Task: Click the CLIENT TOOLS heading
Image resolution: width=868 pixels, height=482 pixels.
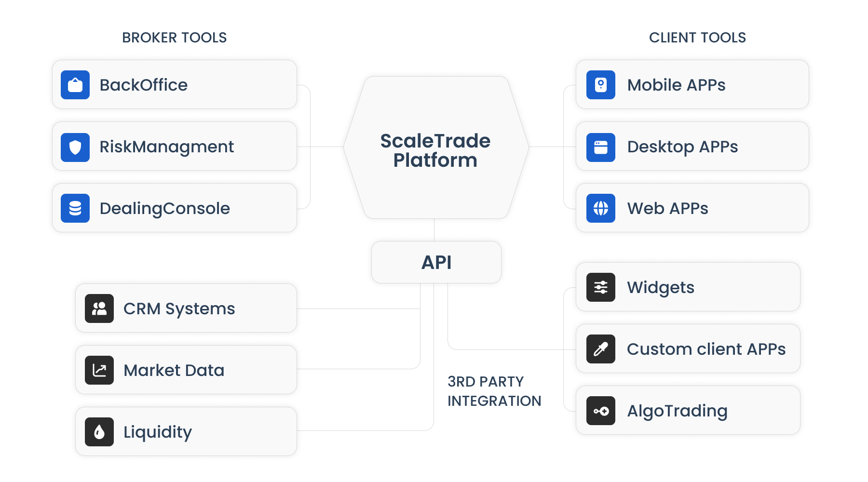Action: [x=697, y=38]
